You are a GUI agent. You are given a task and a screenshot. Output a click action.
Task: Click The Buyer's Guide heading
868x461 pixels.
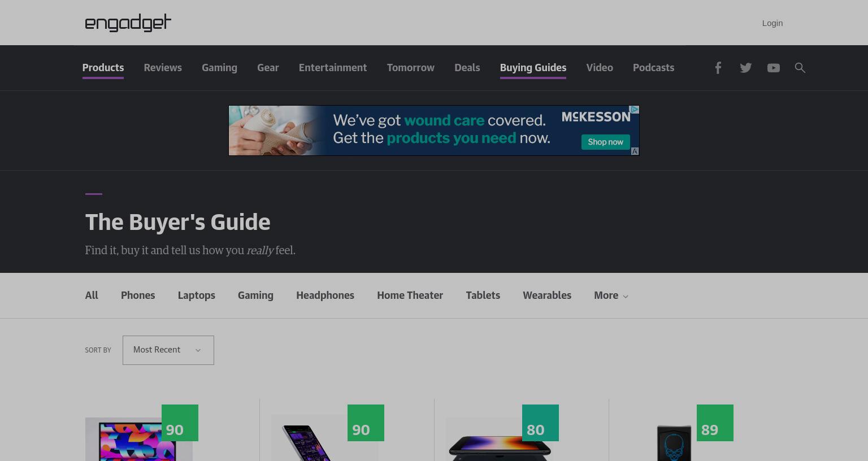pos(177,223)
